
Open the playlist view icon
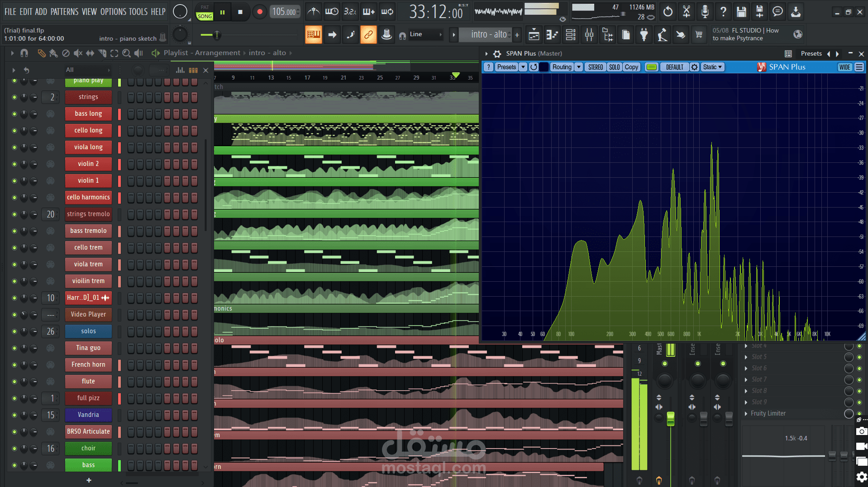click(534, 35)
